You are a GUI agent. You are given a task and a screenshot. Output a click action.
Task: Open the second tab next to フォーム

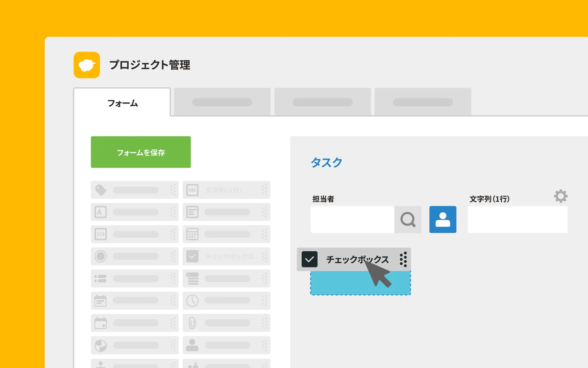tap(222, 102)
